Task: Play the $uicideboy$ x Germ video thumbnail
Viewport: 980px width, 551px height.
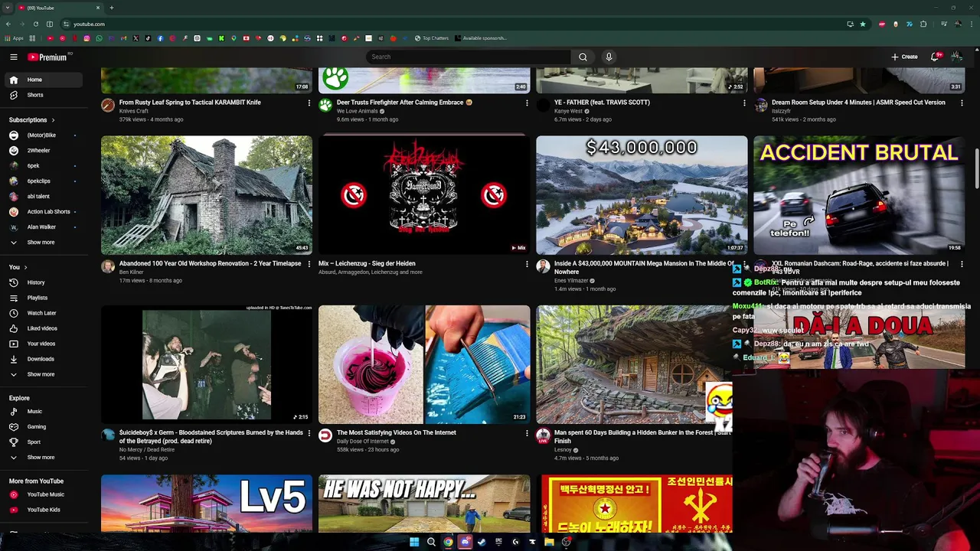Action: (207, 364)
